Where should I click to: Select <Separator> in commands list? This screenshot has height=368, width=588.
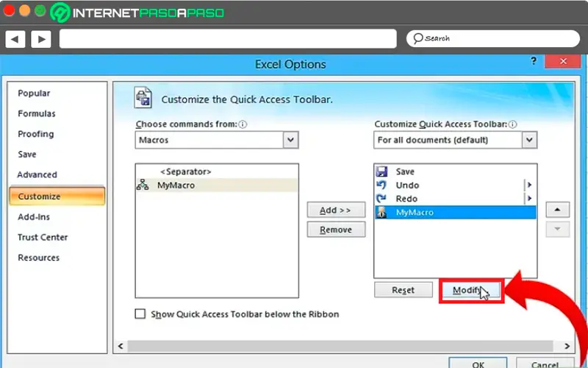[x=217, y=171]
